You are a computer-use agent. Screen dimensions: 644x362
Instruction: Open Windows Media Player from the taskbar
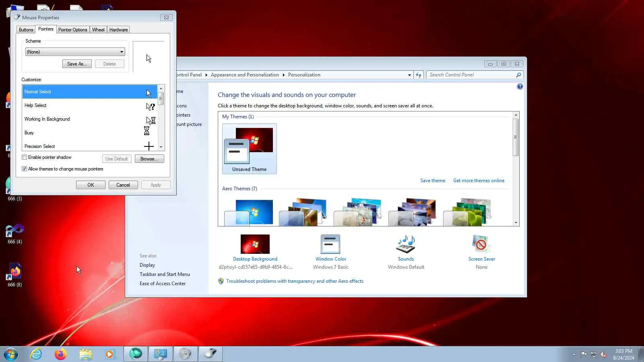pos(110,354)
